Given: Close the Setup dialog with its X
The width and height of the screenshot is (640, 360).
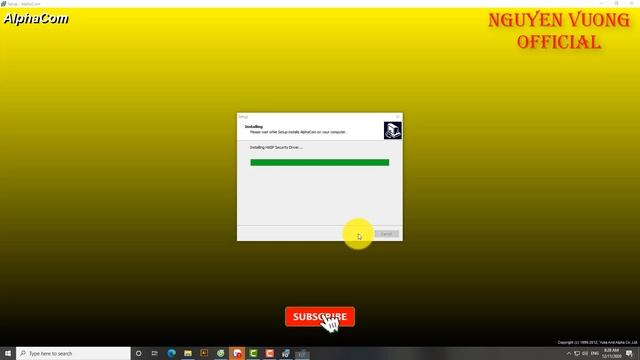Looking at the screenshot, I should click(x=398, y=117).
